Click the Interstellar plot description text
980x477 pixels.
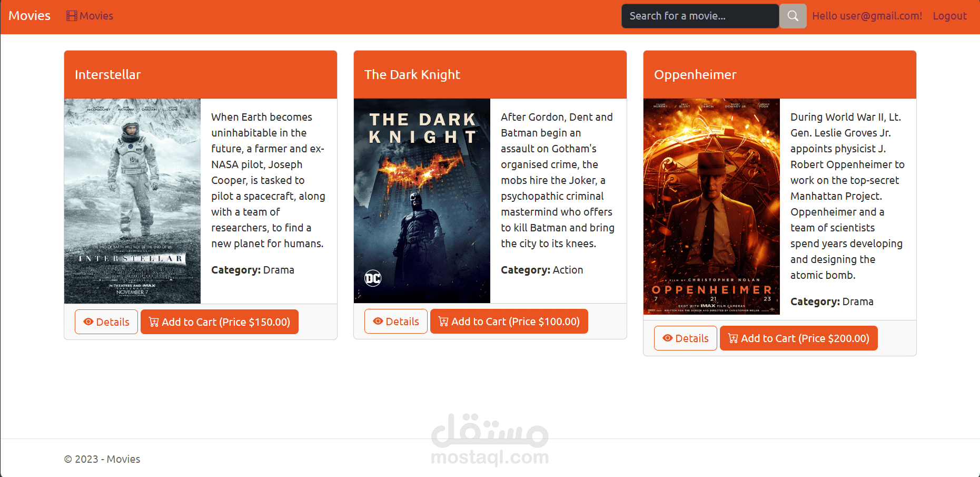[x=268, y=180]
